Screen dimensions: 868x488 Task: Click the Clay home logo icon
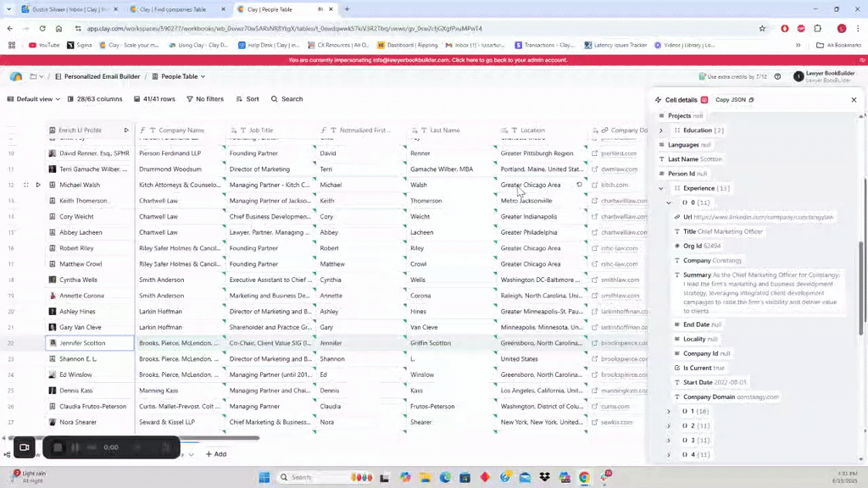click(x=15, y=76)
